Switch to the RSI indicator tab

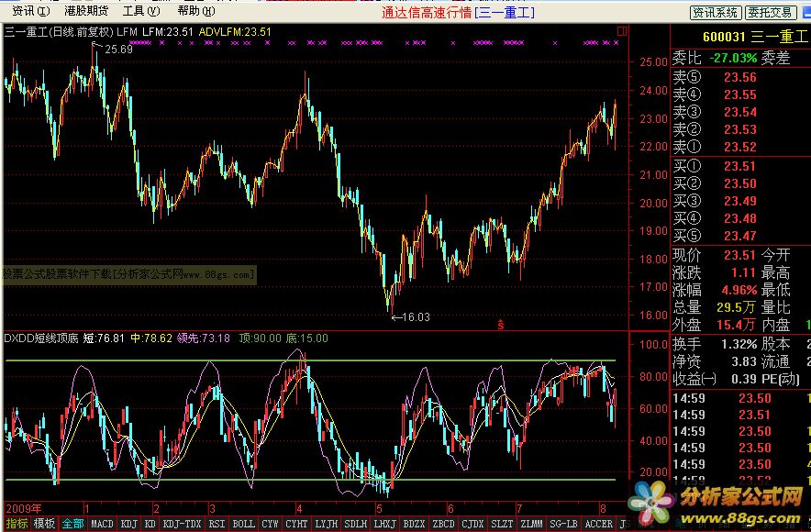[x=217, y=524]
